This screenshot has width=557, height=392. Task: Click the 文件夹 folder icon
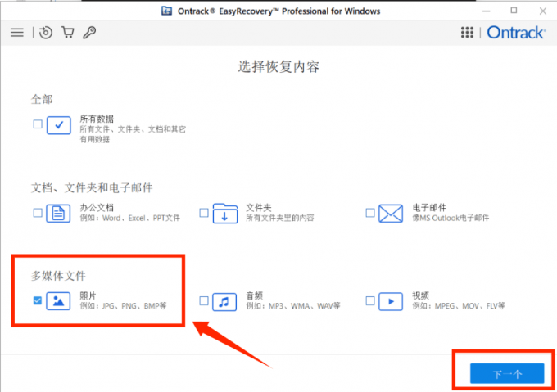point(225,214)
